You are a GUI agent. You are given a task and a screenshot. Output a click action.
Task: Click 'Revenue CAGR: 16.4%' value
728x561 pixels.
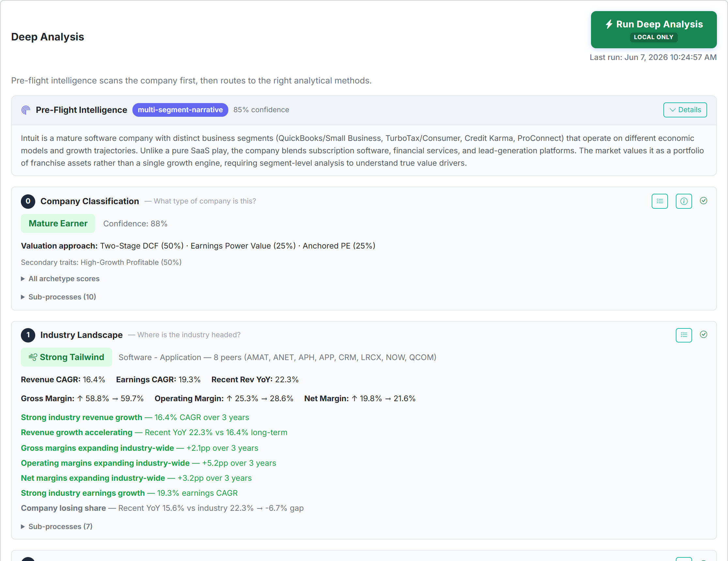click(63, 380)
